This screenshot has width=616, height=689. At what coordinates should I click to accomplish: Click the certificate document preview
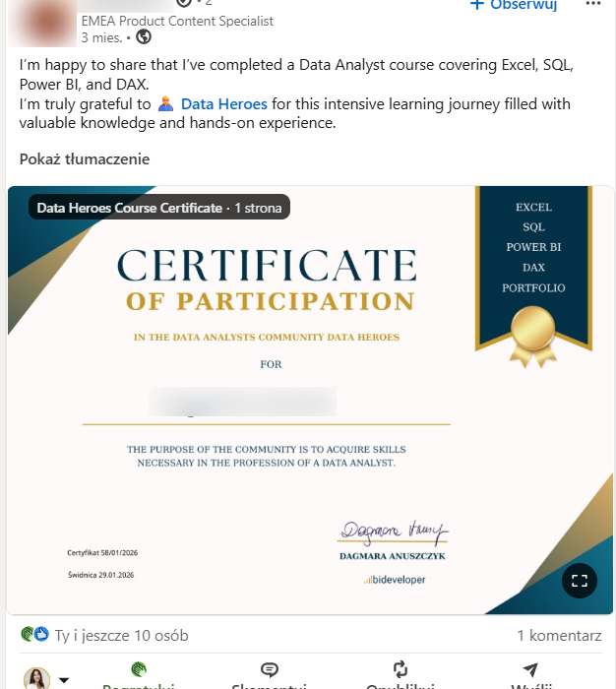coord(310,400)
